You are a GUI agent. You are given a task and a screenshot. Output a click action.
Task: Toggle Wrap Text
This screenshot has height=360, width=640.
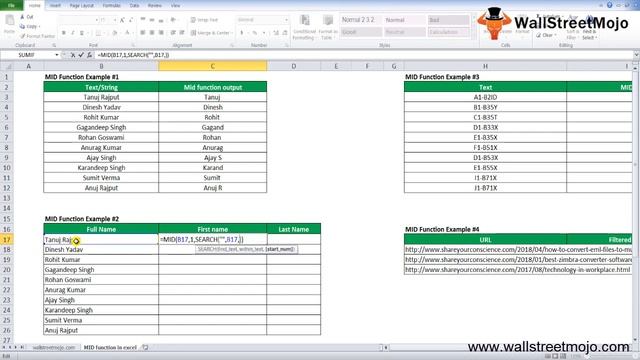pos(204,20)
